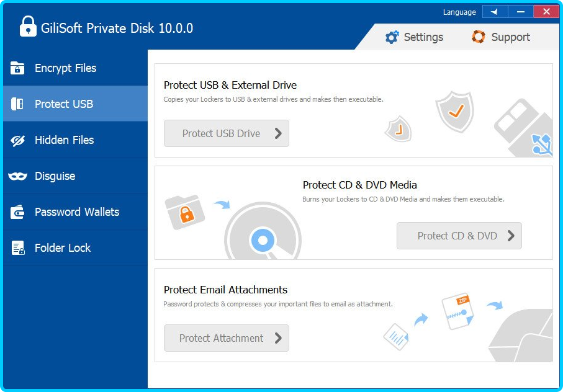Click the Protect Attachment button

pos(227,338)
